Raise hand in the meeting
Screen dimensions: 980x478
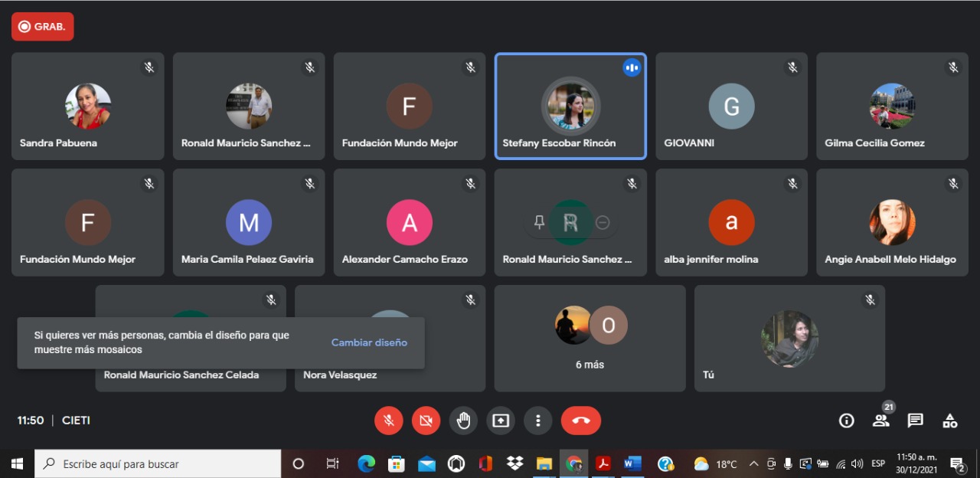coord(463,421)
